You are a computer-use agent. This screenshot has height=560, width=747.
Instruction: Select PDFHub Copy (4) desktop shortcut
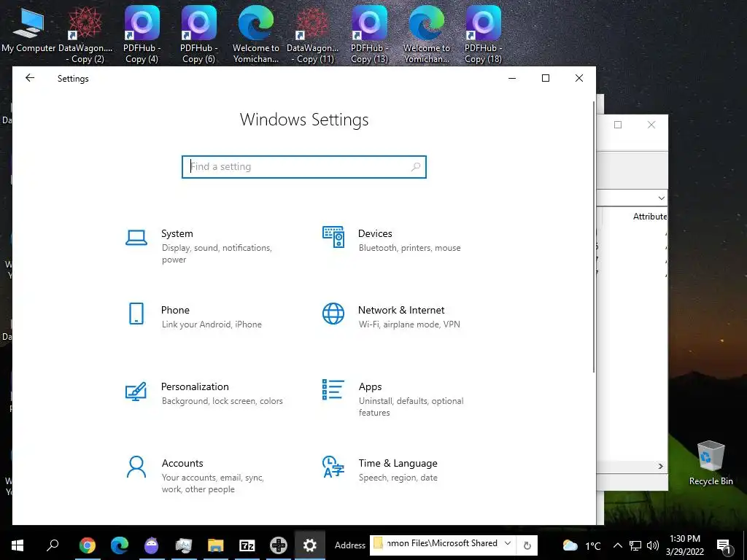(x=142, y=34)
